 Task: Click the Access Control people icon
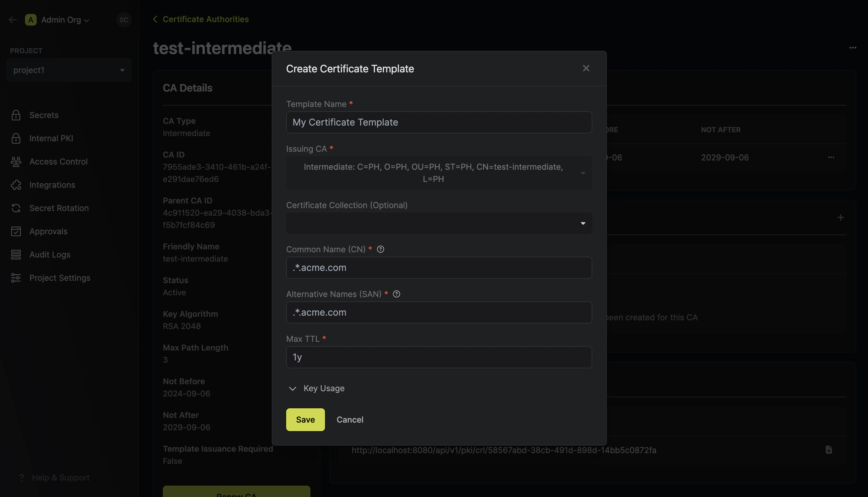16,162
